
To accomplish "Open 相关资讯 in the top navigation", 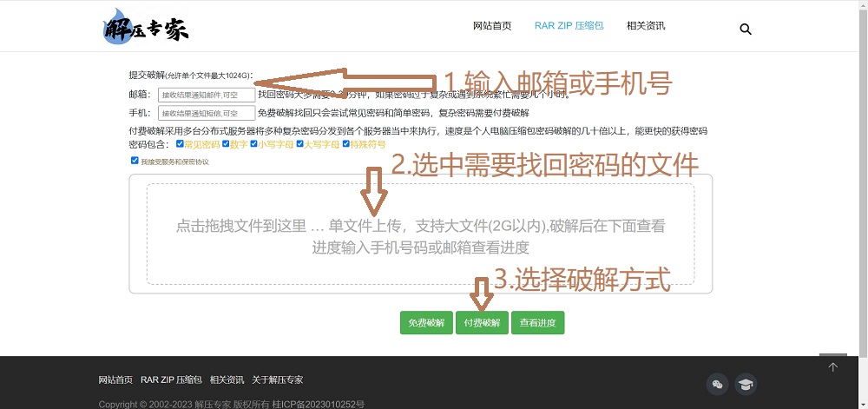I will 646,26.
